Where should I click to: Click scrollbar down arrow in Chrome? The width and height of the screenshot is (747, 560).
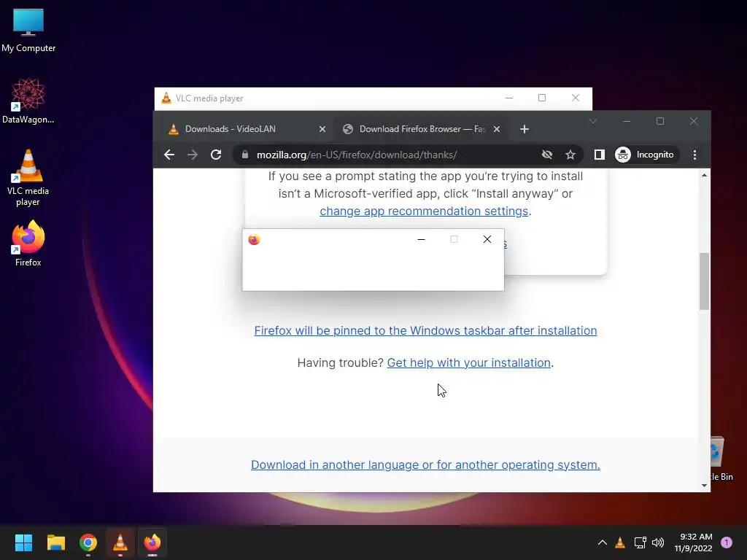[704, 485]
